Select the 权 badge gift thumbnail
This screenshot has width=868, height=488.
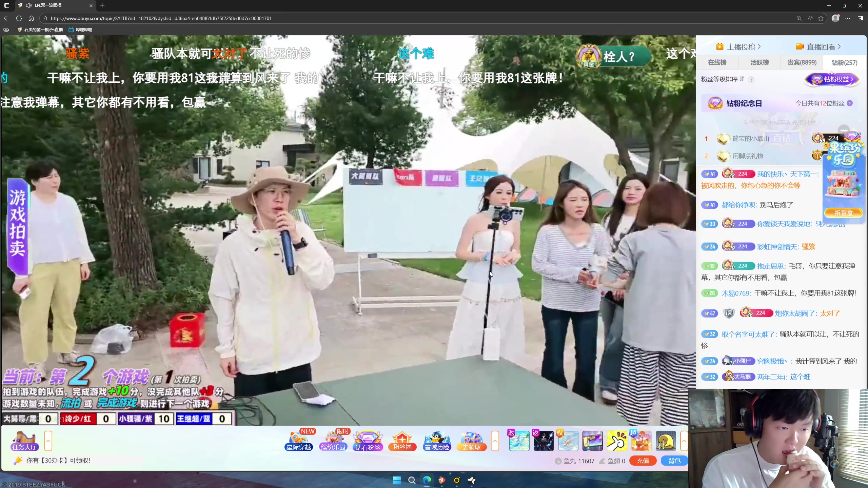pyautogui.click(x=568, y=441)
